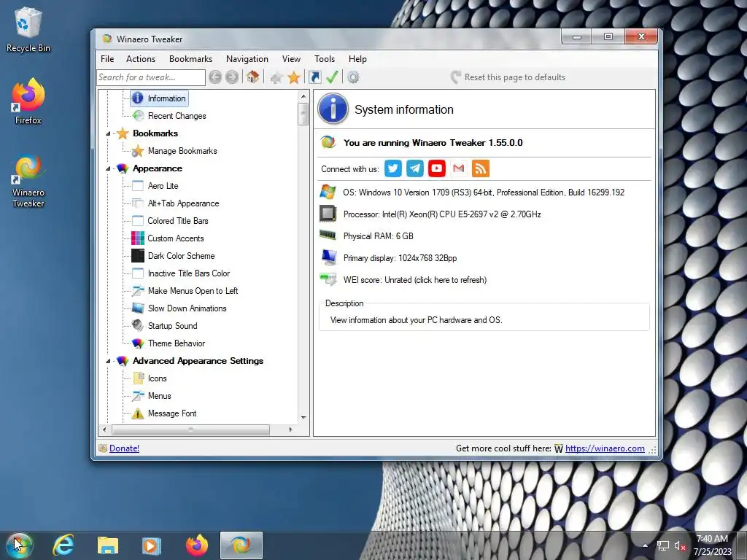This screenshot has width=747, height=560.
Task: Open the Help menu
Action: [357, 59]
